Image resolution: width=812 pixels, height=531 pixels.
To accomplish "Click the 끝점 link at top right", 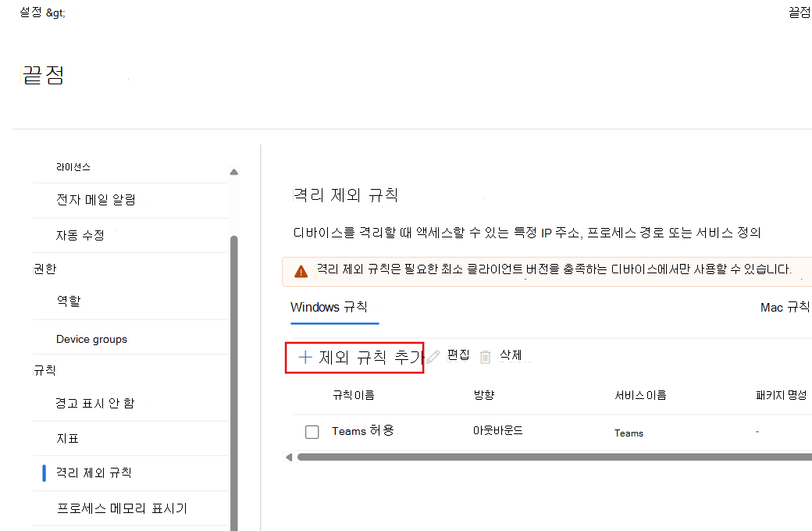I will coord(799,12).
